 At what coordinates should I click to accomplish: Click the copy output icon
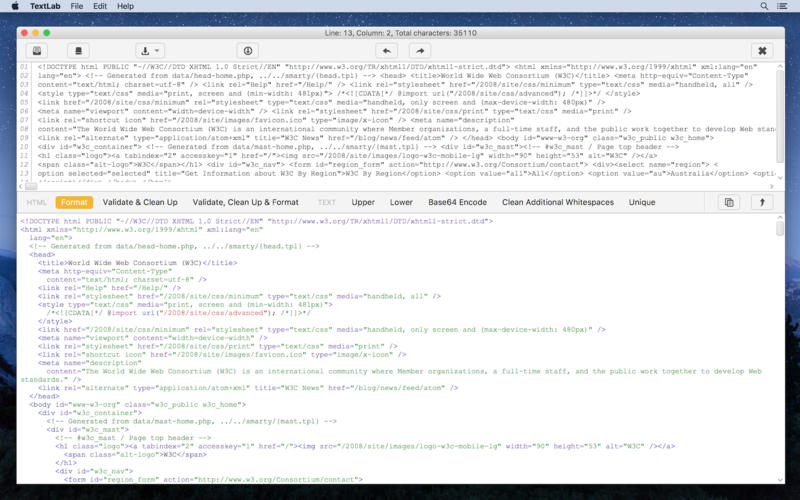(729, 202)
